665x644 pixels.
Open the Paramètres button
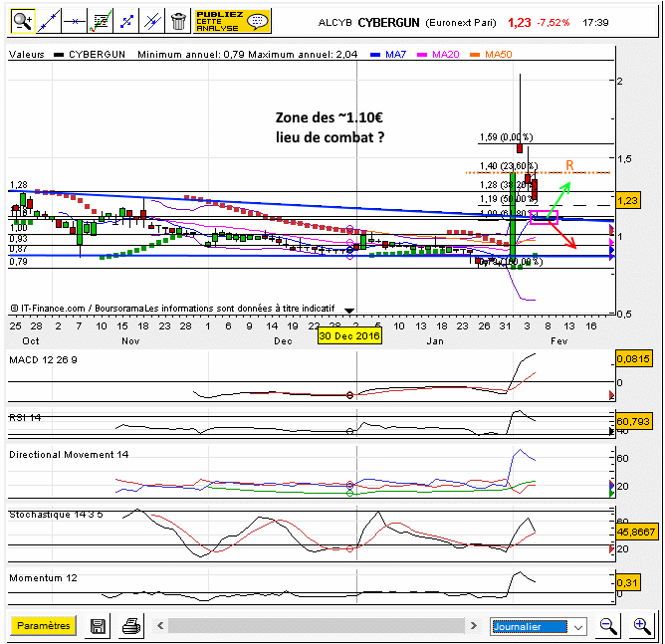click(43, 625)
